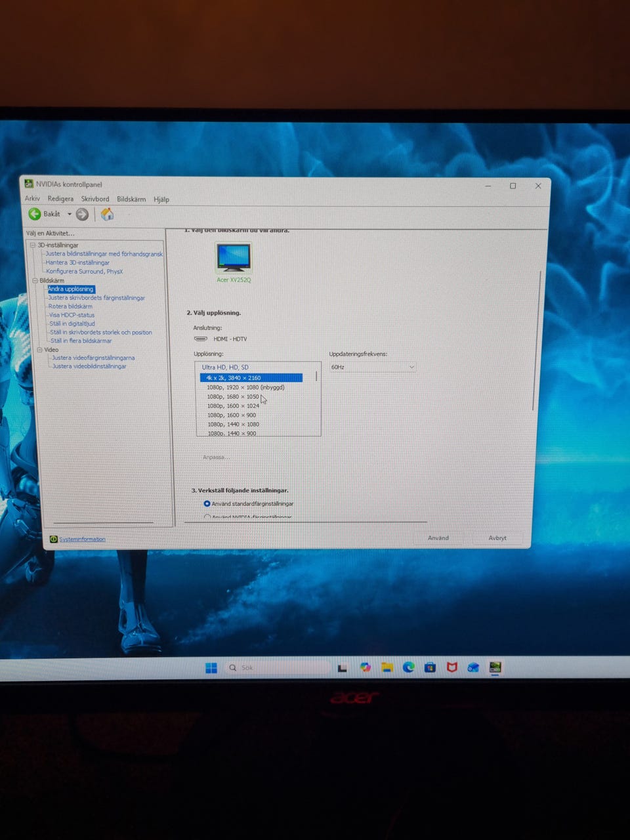Open the Uppdateringsfrekvens 60Hz dropdown
Viewport: 630px width, 840px height.
click(x=372, y=367)
